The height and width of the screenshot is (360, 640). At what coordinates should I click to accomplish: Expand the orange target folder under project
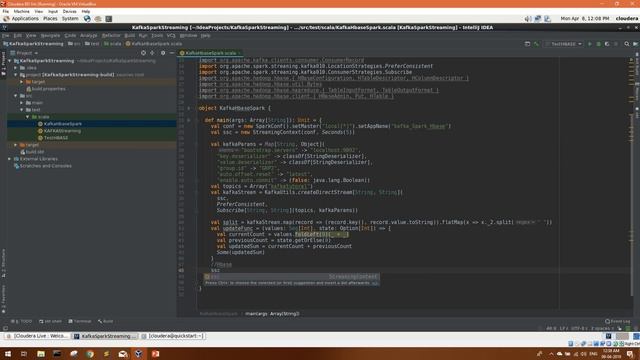[x=22, y=82]
